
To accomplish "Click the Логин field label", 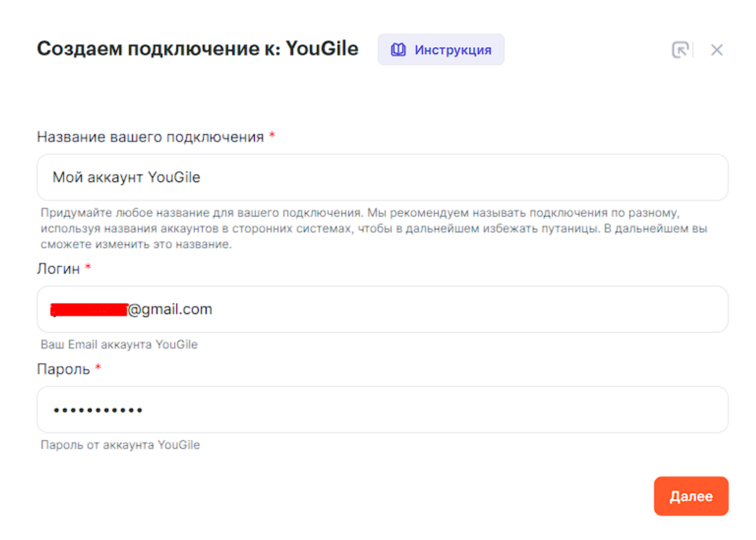I will (58, 269).
